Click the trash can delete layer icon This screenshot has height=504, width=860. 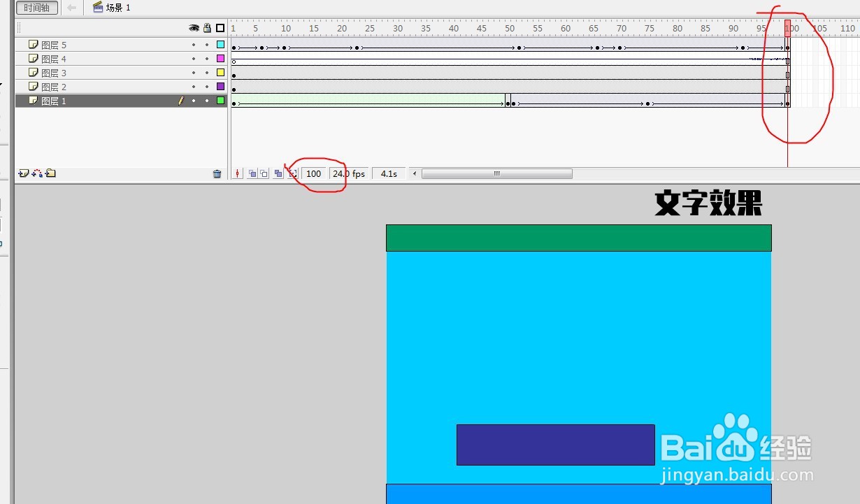click(217, 174)
